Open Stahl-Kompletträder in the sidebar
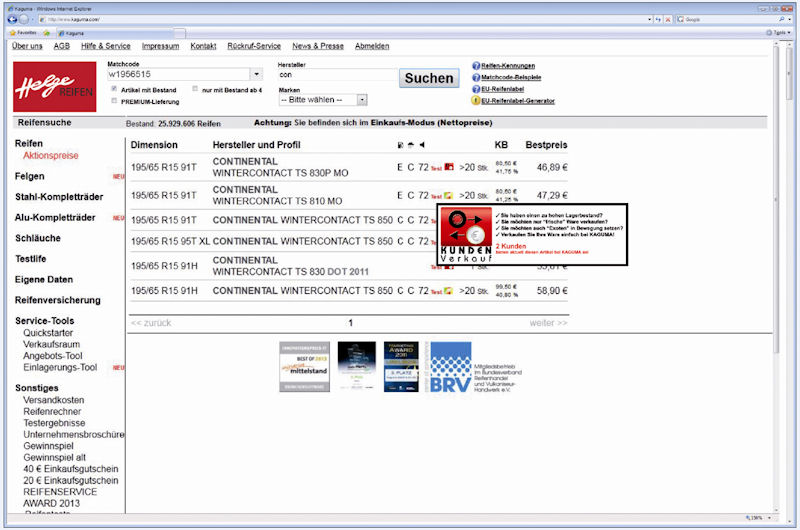The width and height of the screenshot is (800, 530). click(59, 197)
